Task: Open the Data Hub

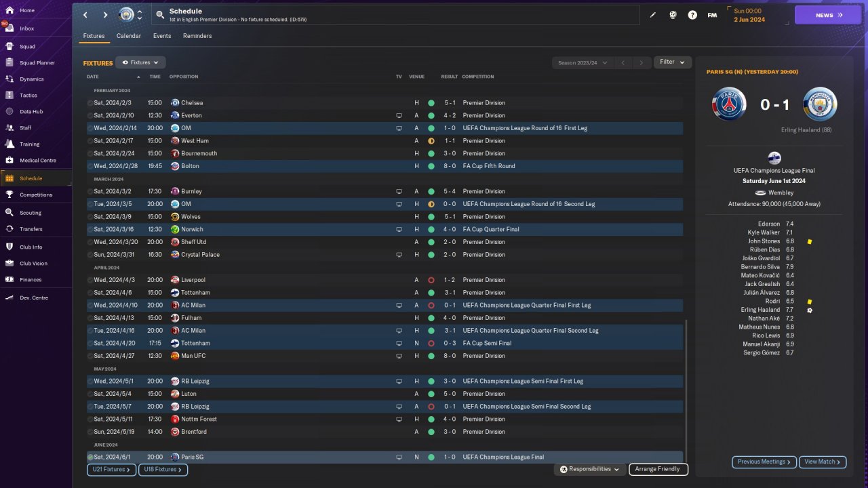Action: [x=36, y=112]
